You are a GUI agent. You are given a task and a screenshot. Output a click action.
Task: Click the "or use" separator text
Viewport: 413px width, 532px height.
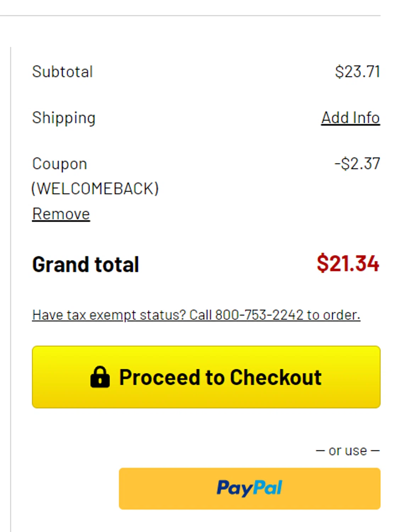tap(347, 451)
